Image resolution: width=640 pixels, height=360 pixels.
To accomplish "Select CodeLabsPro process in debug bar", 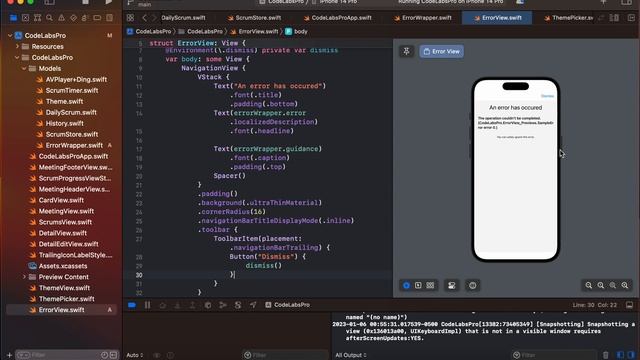I will [287, 305].
